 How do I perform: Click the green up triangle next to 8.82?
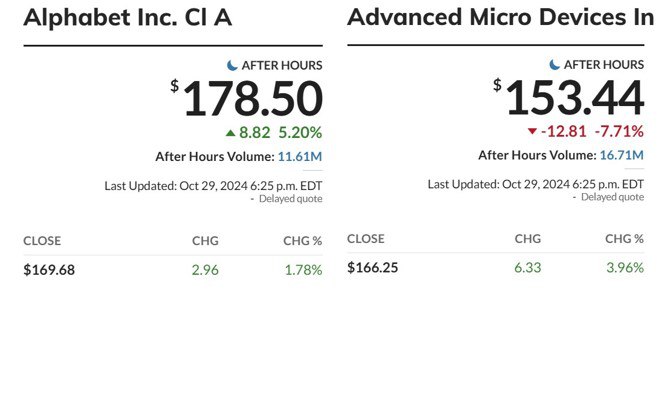[x=230, y=132]
